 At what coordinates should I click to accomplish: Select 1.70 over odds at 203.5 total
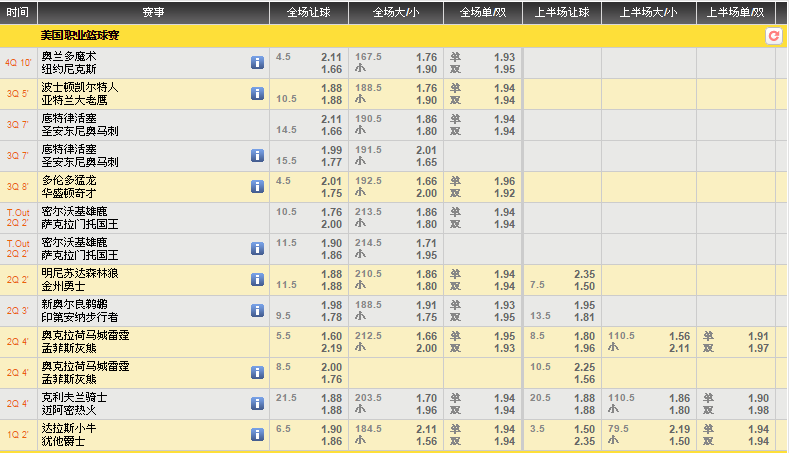[x=426, y=398]
